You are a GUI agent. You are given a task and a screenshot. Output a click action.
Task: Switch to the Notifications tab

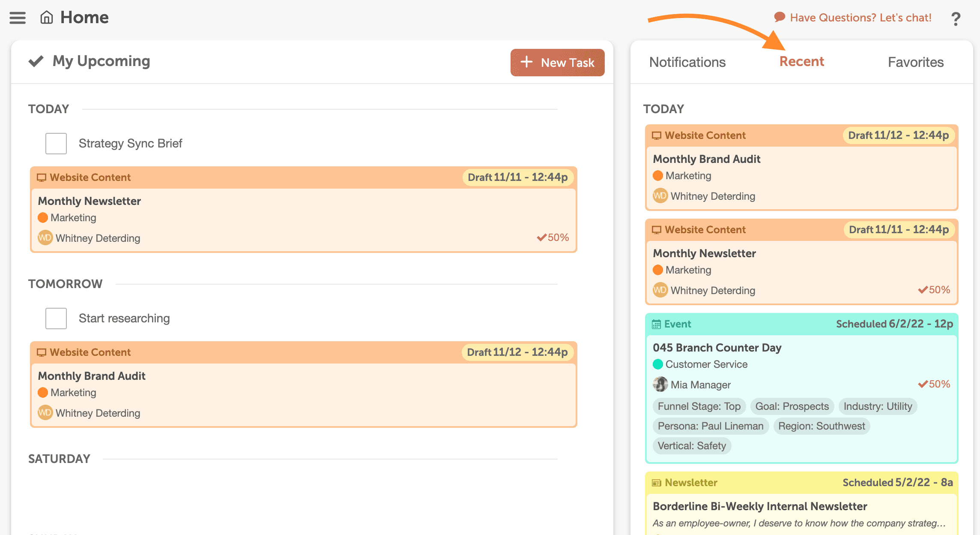[x=687, y=62]
